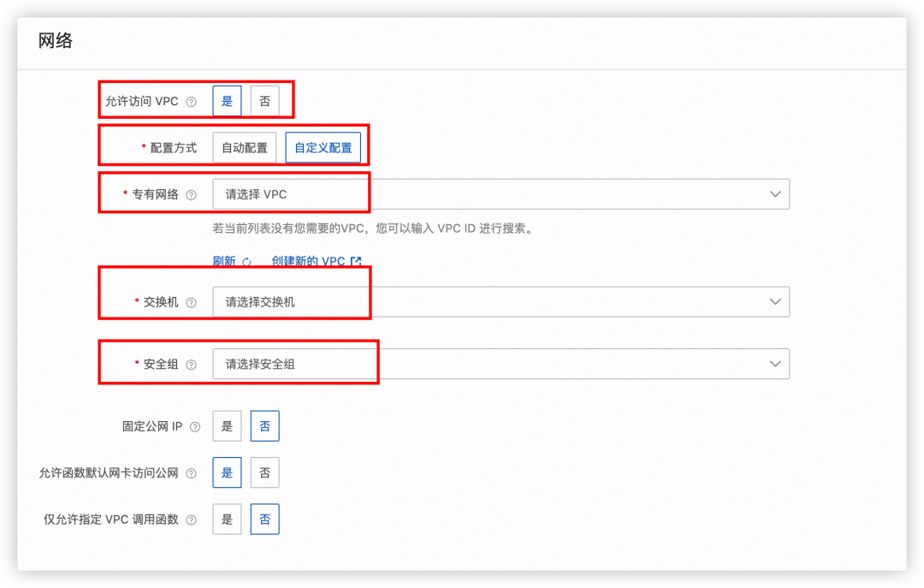Screen dimensions: 924x588
Task: Click the chevron arrow of 安全组 selector
Action: tap(775, 364)
